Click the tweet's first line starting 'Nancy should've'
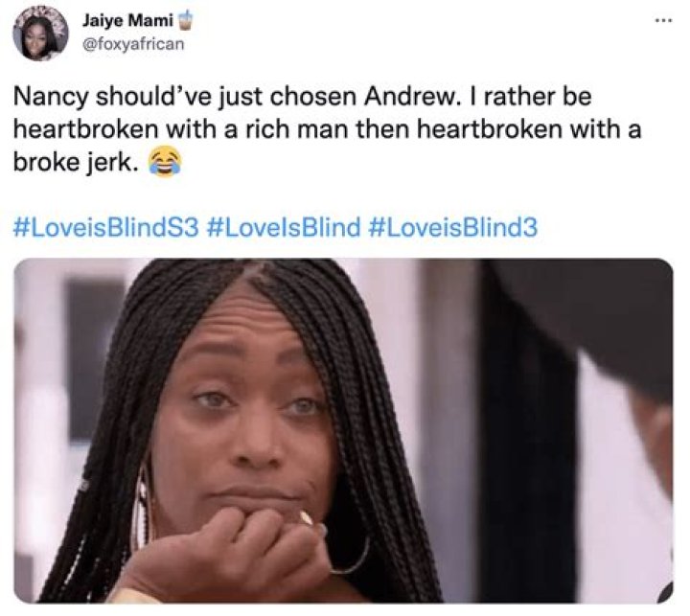 302,97
